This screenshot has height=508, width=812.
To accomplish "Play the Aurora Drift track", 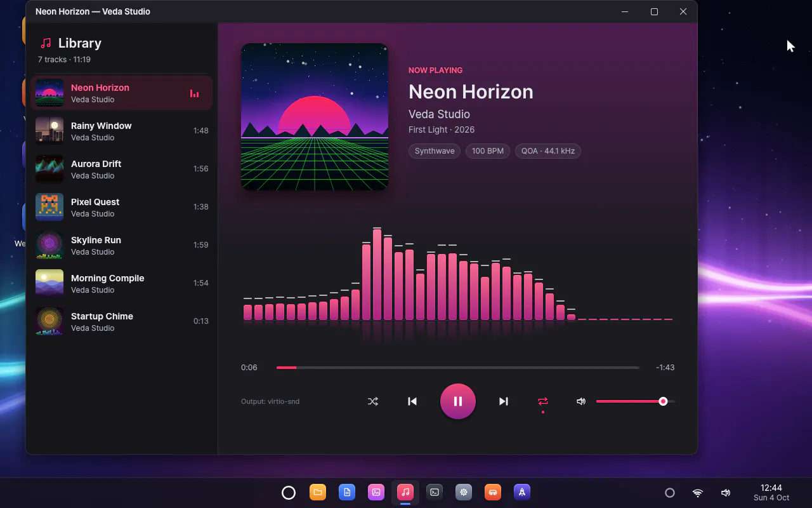I will 121,169.
